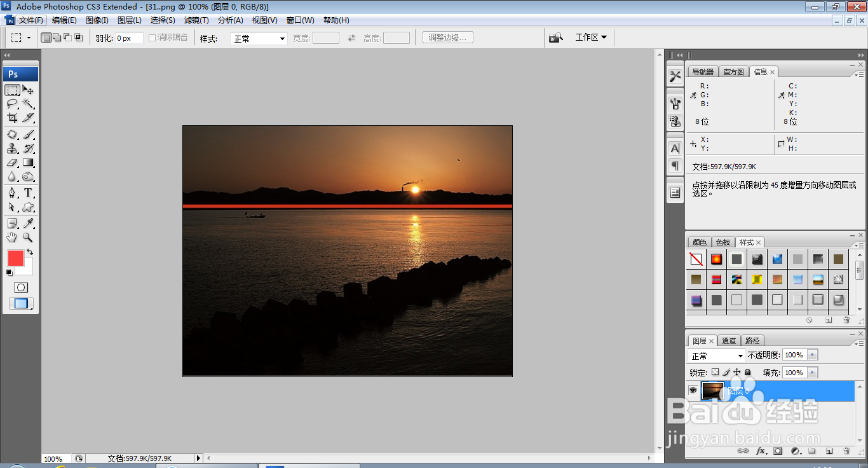Select the Eyedropper tool

29,223
